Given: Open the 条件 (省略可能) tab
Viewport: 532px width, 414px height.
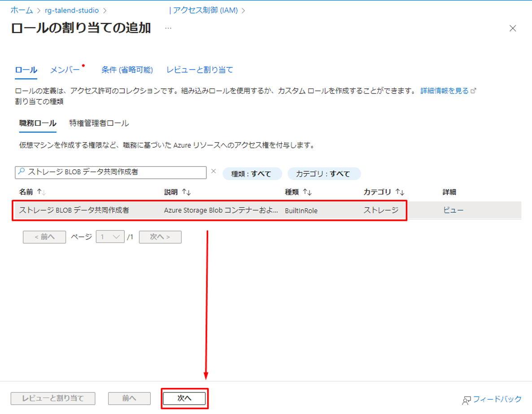Looking at the screenshot, I should (x=127, y=70).
